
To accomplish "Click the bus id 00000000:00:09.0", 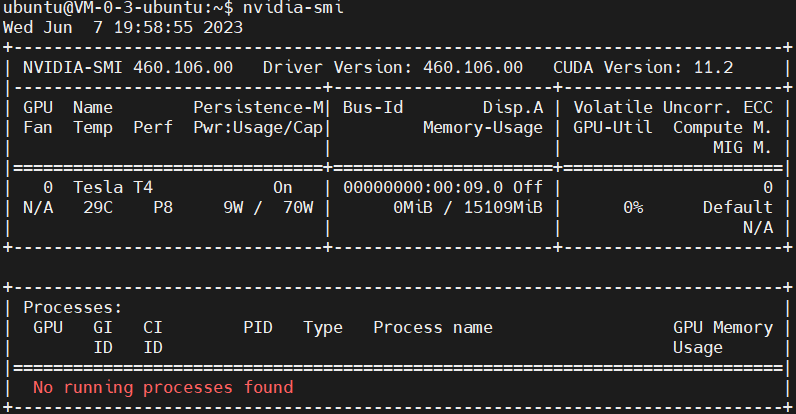I will click(x=423, y=187).
